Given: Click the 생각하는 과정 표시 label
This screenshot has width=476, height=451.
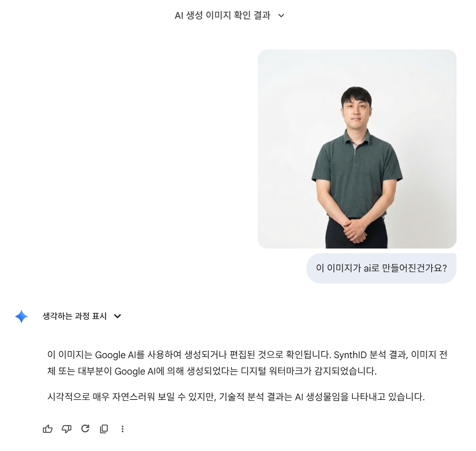Looking at the screenshot, I should (x=75, y=316).
